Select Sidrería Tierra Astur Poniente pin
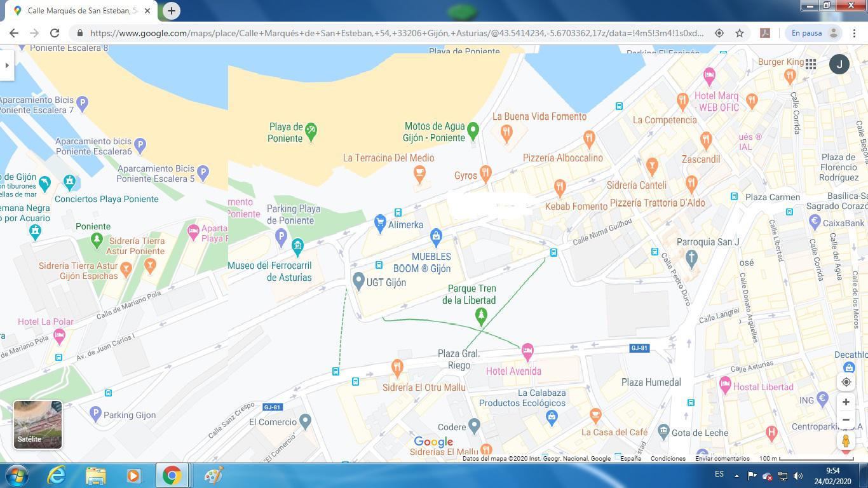 coord(150,266)
